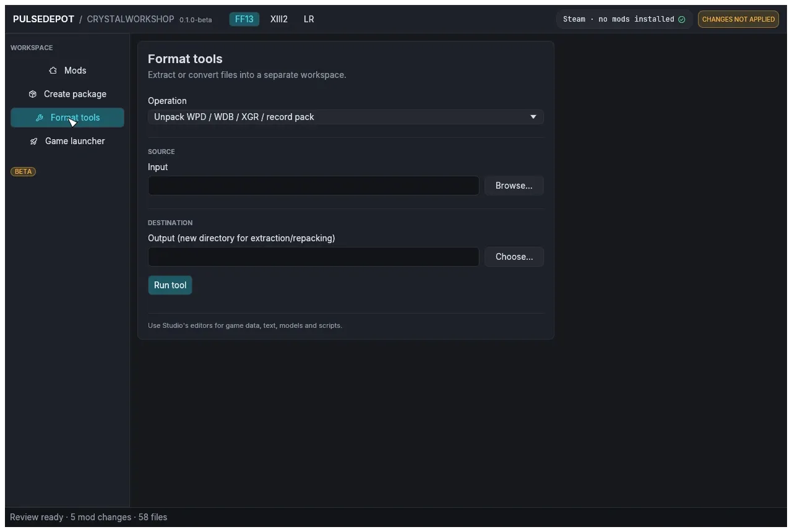Click the box icon beside Create package
This screenshot has width=792, height=532.
tap(33, 94)
